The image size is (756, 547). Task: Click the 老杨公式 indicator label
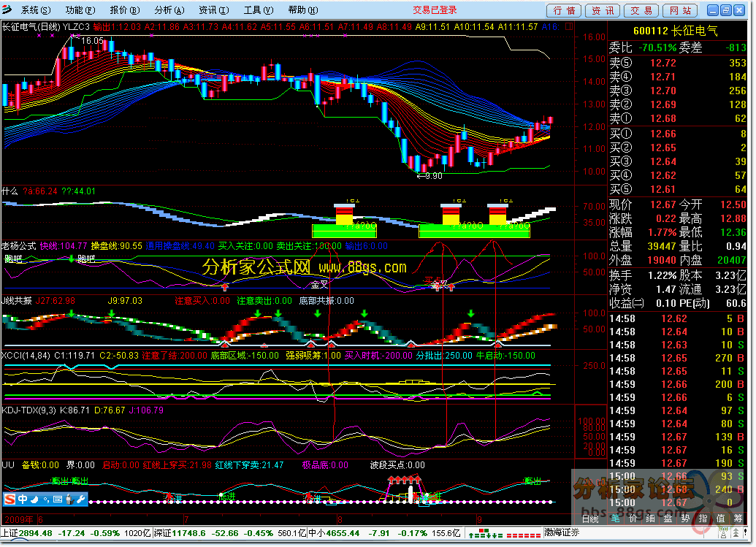click(x=19, y=246)
